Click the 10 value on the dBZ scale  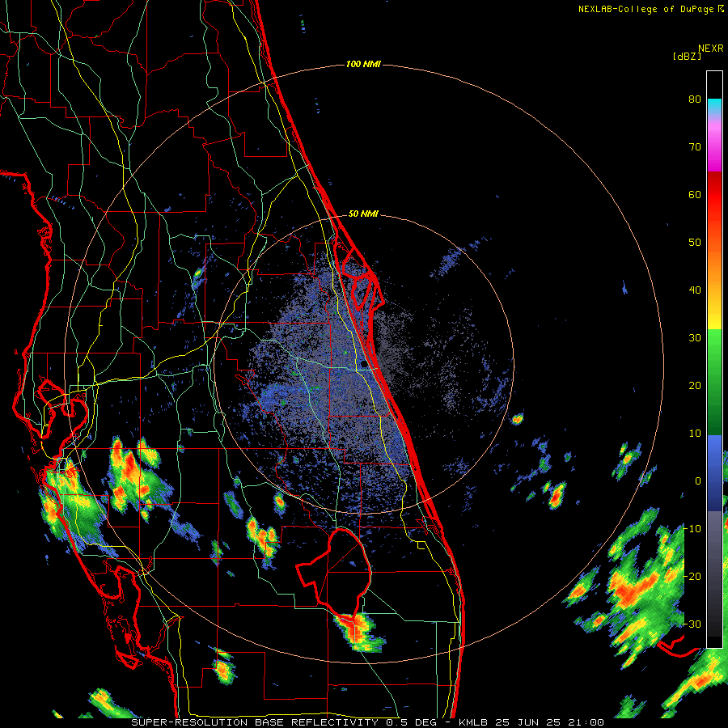(695, 434)
